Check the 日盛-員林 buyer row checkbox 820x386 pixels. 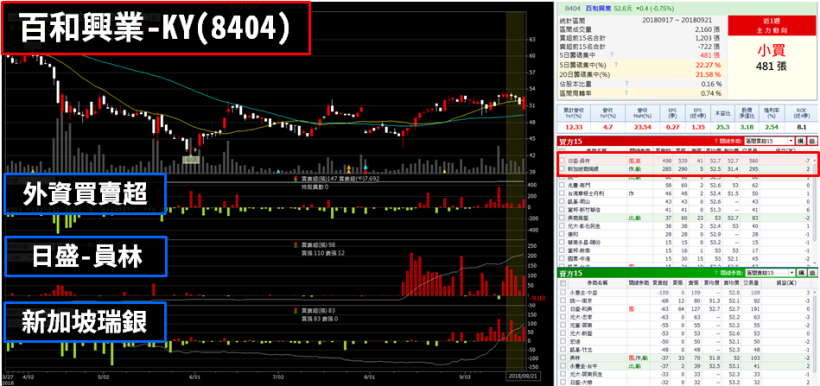point(563,161)
